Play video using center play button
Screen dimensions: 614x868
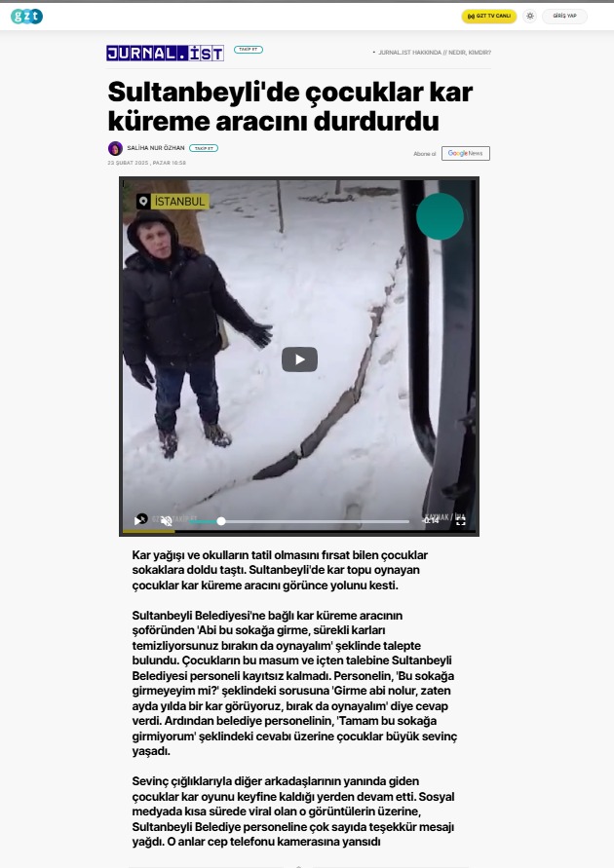pyautogui.click(x=299, y=359)
